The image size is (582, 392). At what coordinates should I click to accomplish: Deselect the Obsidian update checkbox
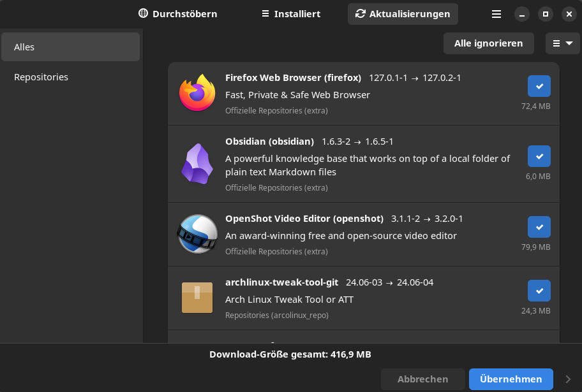(x=539, y=156)
